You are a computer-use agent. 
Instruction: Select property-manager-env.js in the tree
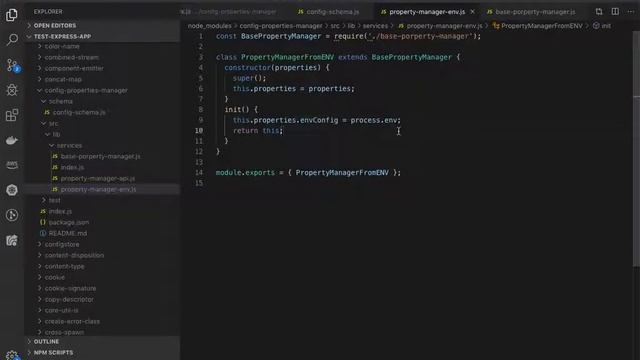pos(102,189)
